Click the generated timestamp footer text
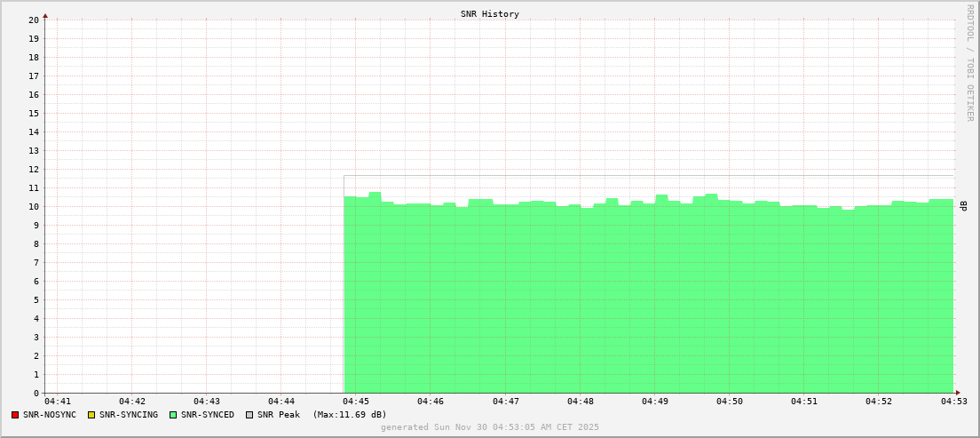 [x=490, y=427]
